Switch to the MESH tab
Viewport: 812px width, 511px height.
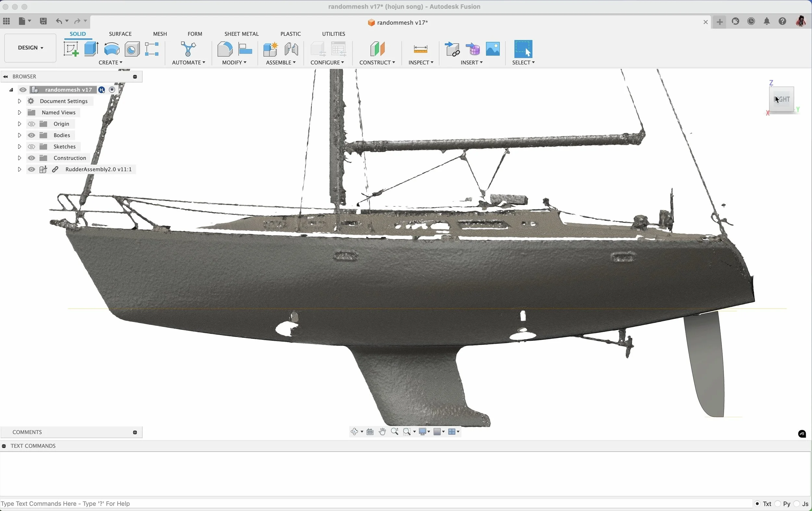click(x=160, y=34)
